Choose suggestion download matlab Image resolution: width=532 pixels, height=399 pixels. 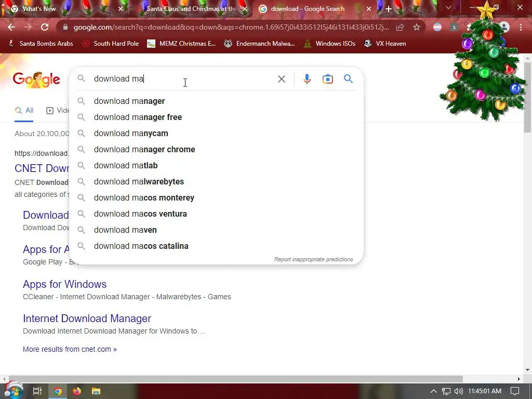pos(216,166)
